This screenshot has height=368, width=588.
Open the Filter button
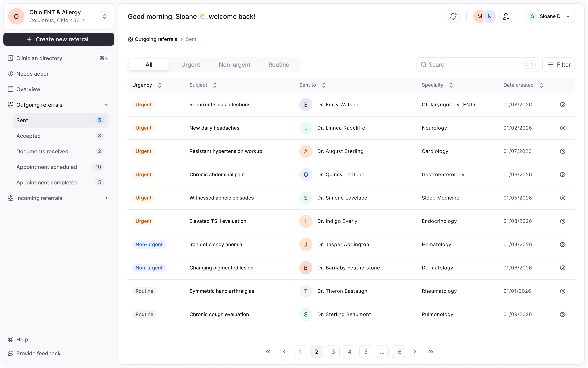click(x=559, y=64)
